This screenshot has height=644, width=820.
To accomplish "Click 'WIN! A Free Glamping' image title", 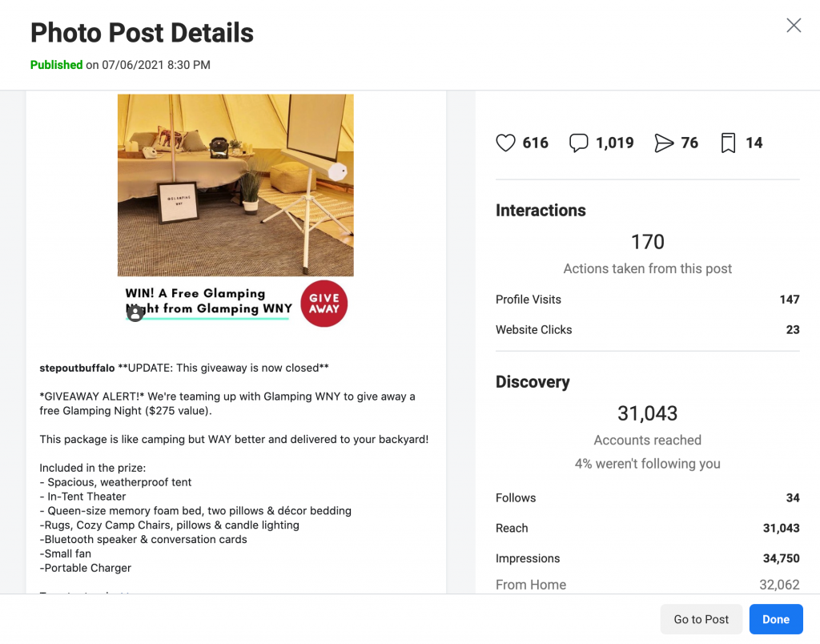I will (195, 293).
